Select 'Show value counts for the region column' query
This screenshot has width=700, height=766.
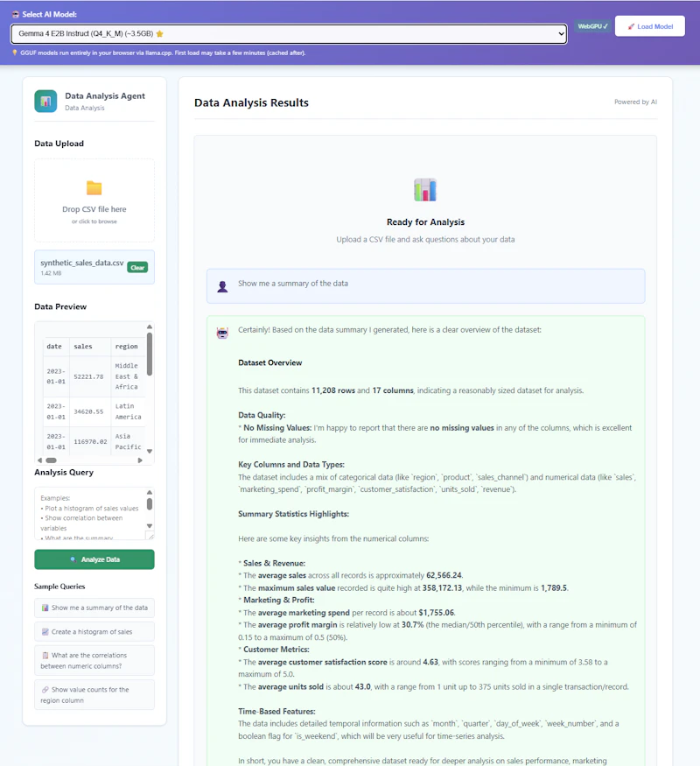point(94,695)
